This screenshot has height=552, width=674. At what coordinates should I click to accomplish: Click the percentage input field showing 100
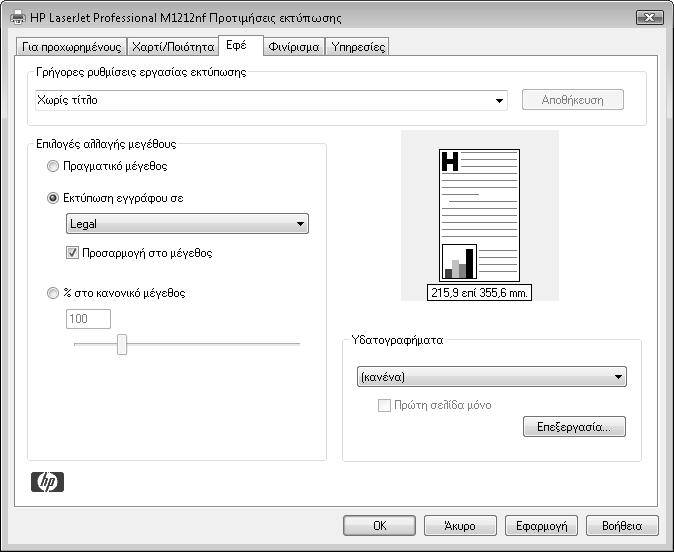pos(89,319)
